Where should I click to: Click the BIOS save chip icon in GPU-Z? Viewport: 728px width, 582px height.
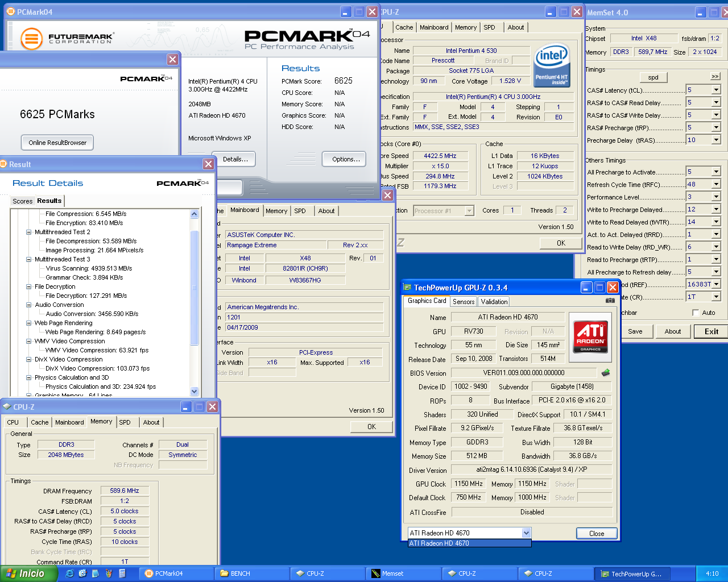(605, 373)
